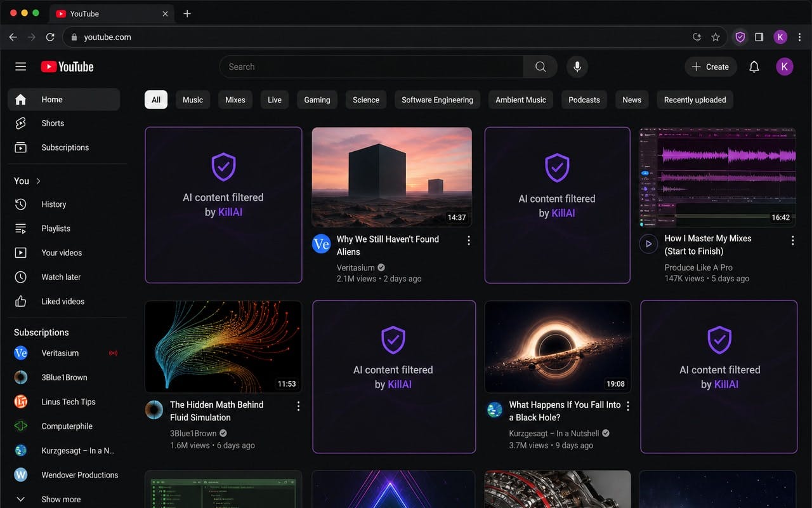The image size is (812, 508).
Task: Open more options for The Hidden Math Behind Fluid Simulation
Action: point(298,406)
